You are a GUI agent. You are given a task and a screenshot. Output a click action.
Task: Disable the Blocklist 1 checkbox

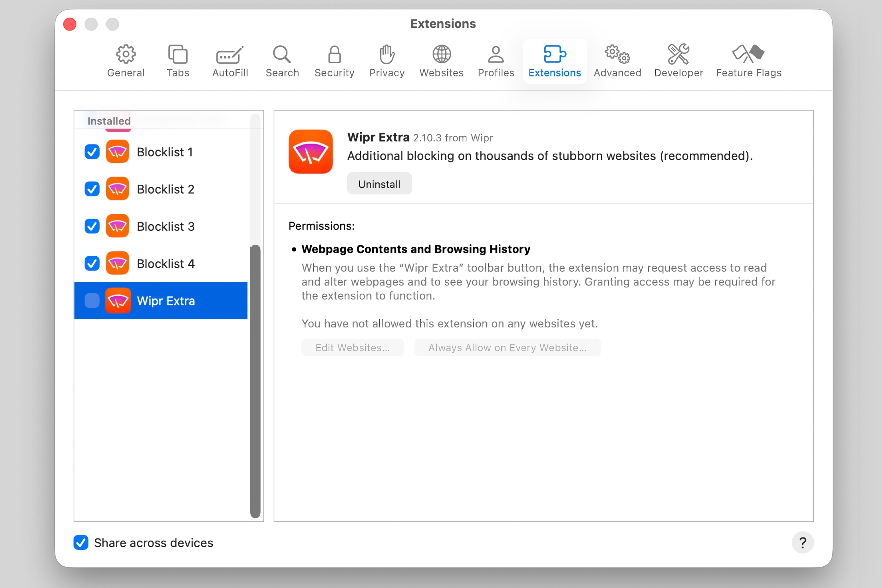pos(92,152)
